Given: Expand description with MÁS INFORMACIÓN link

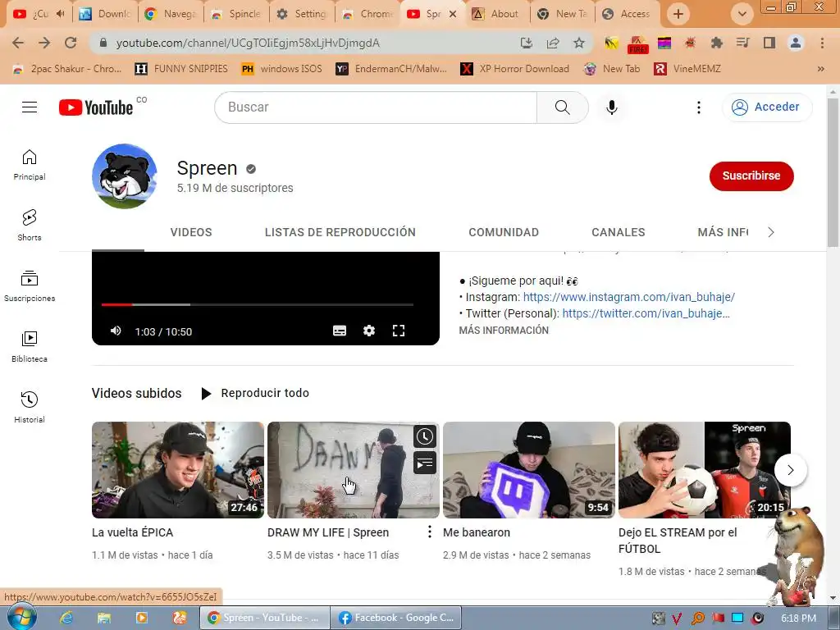Looking at the screenshot, I should click(504, 331).
